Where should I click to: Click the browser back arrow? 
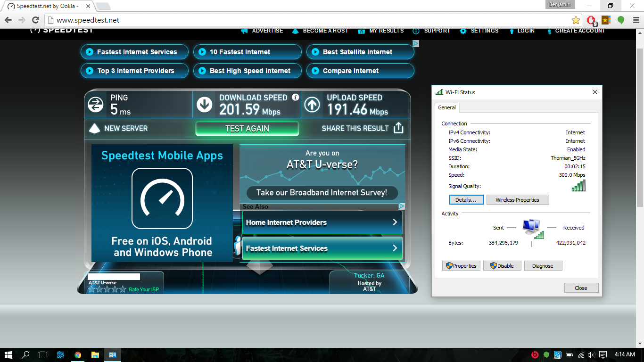pyautogui.click(x=8, y=20)
